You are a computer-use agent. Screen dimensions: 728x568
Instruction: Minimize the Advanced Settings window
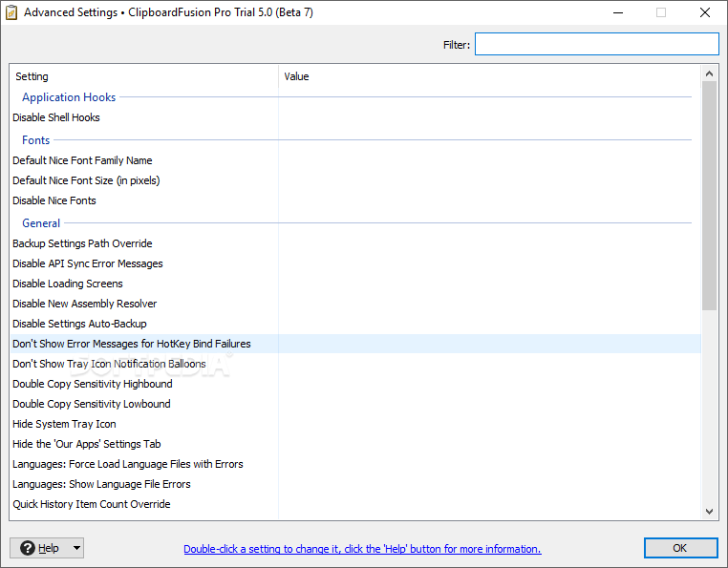coord(618,12)
